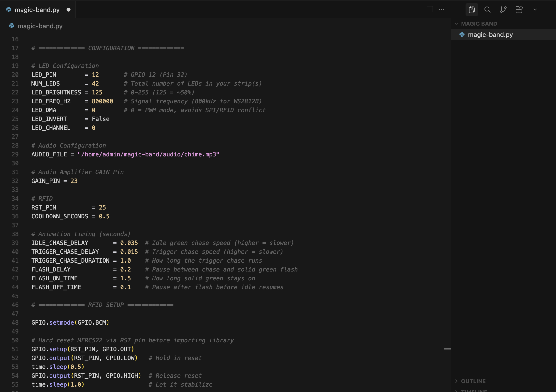This screenshot has height=392, width=556.
Task: Open the editor More Actions ellipsis menu
Action: tap(442, 9)
